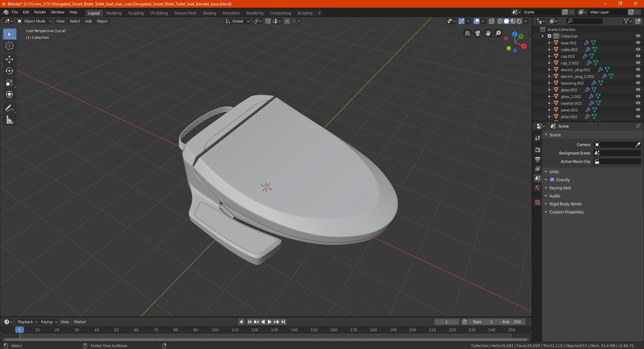This screenshot has height=349, width=644.
Task: Switch to solid viewport shading
Action: [506, 21]
